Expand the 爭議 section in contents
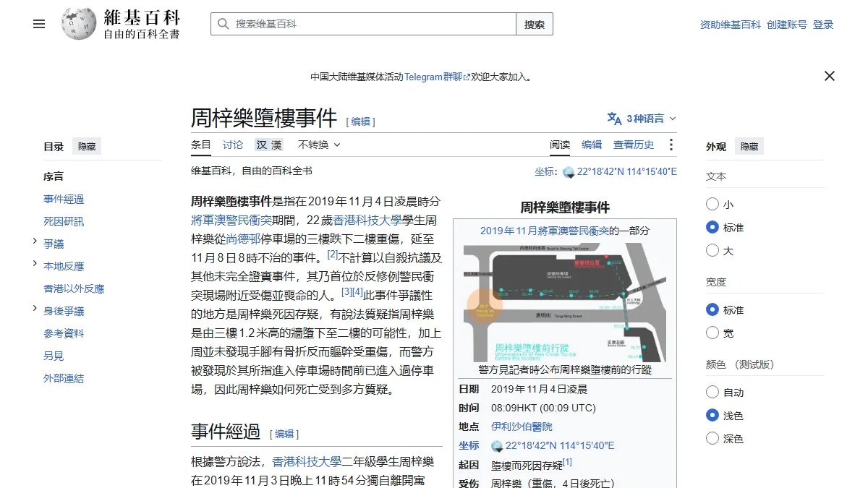The height and width of the screenshot is (488, 868). [35, 241]
